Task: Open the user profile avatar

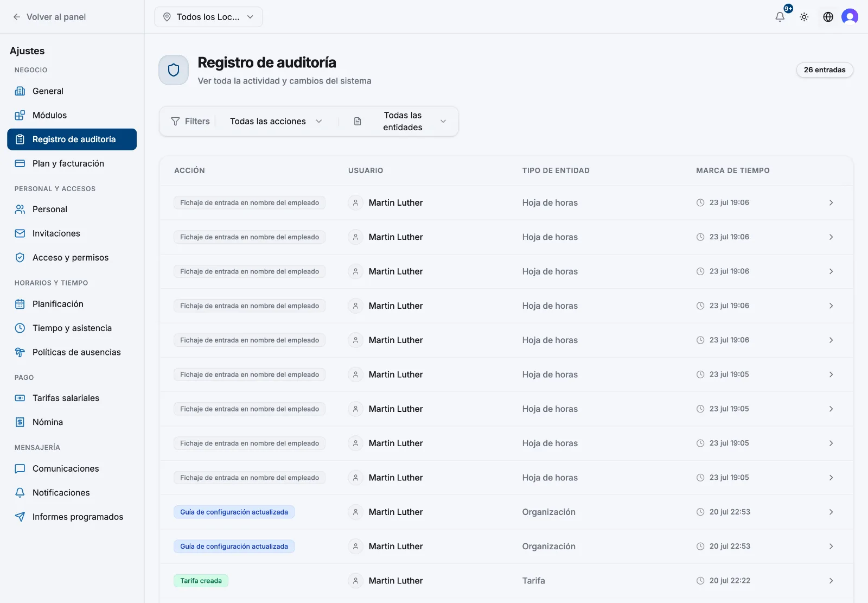Action: pos(850,17)
